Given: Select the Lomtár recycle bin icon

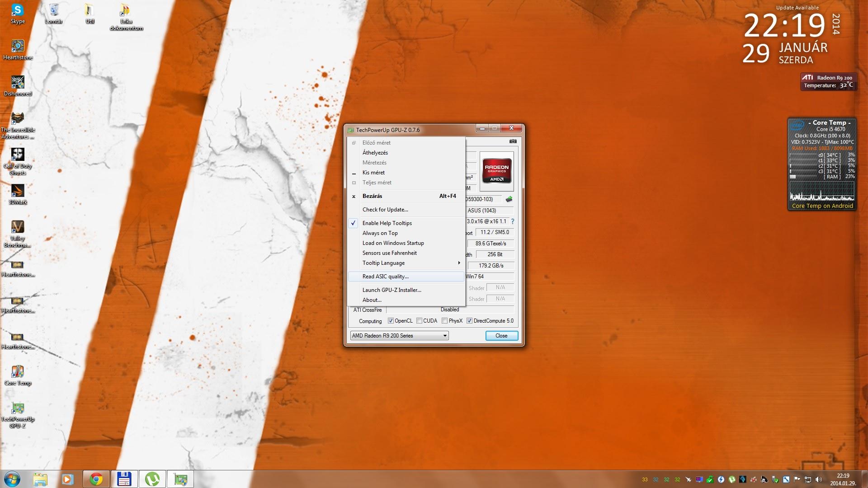Looking at the screenshot, I should coord(54,14).
